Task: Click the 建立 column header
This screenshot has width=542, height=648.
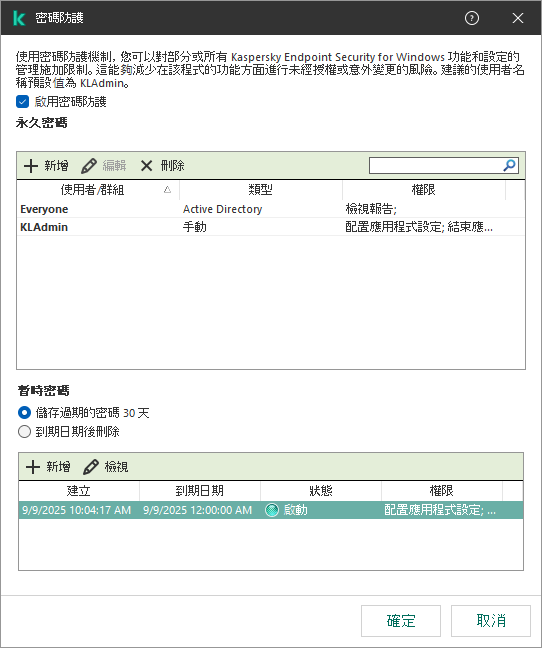Action: 78,491
